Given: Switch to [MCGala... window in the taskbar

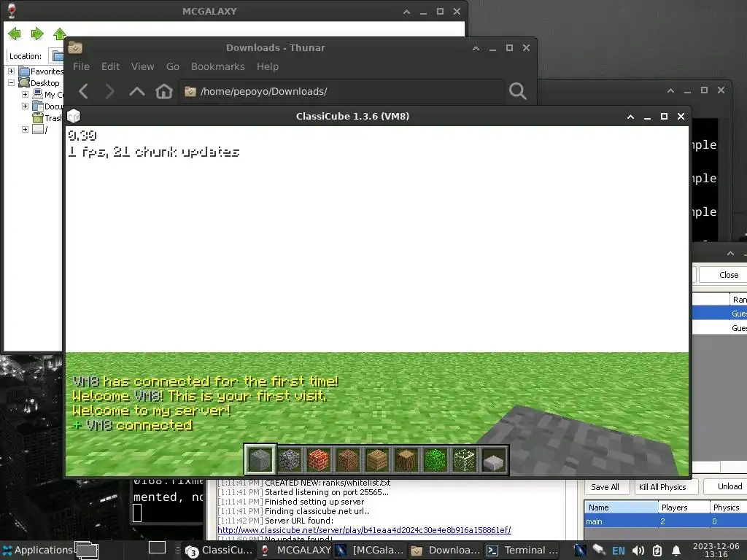Looking at the screenshot, I should (370, 551).
